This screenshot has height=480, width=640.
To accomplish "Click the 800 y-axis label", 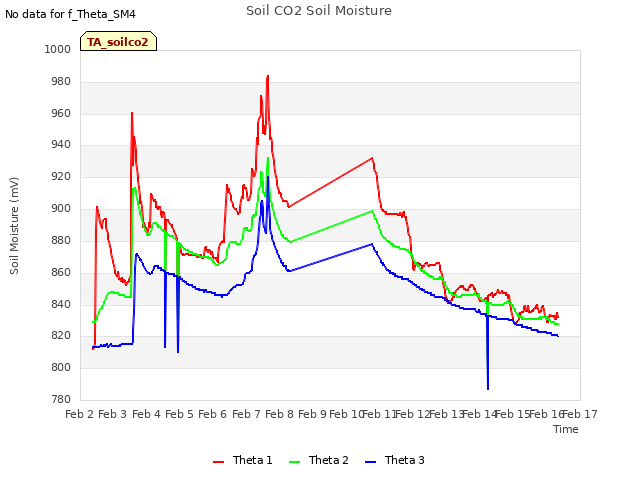I will click(x=61, y=367).
